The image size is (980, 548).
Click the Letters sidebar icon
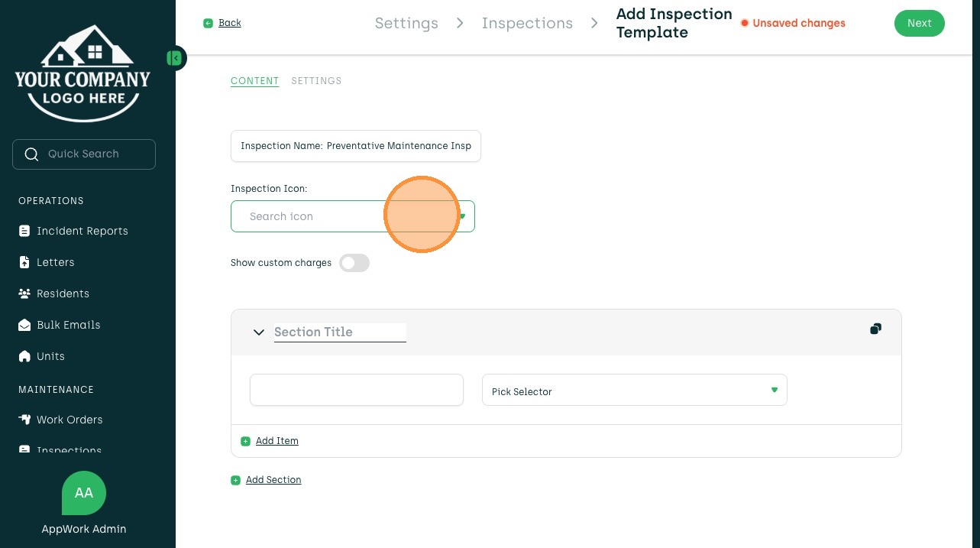tap(24, 262)
